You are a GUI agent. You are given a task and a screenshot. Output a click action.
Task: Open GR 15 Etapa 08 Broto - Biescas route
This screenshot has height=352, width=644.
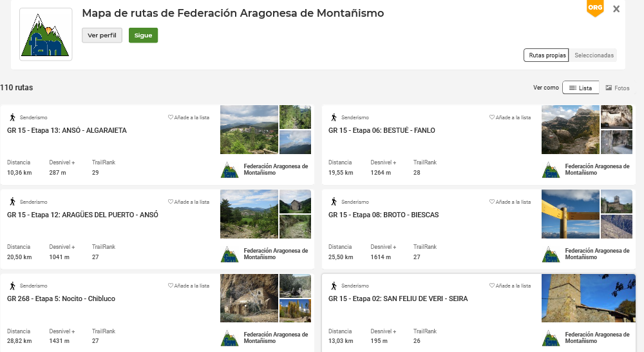pos(383,215)
